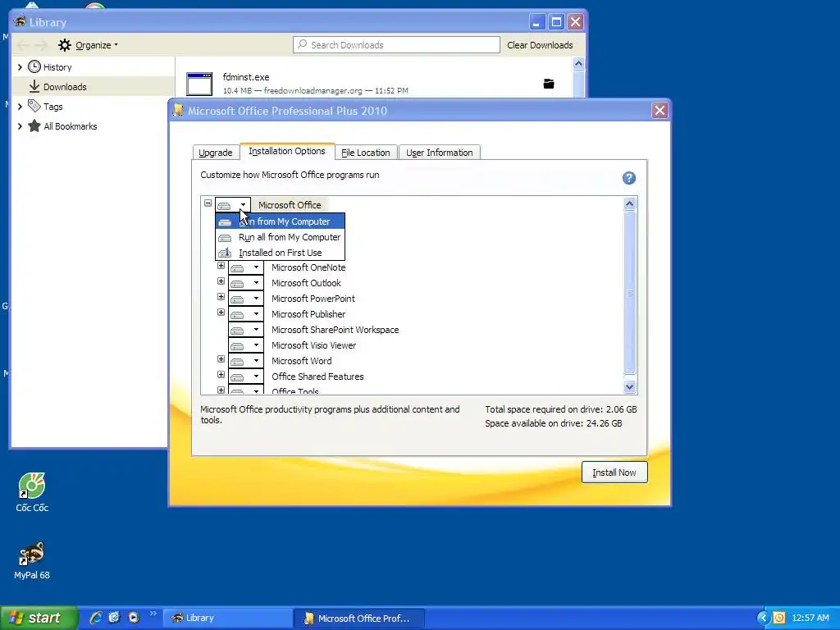Screen dimensions: 840x630
Task: Select the History clock icon
Action: (34, 67)
